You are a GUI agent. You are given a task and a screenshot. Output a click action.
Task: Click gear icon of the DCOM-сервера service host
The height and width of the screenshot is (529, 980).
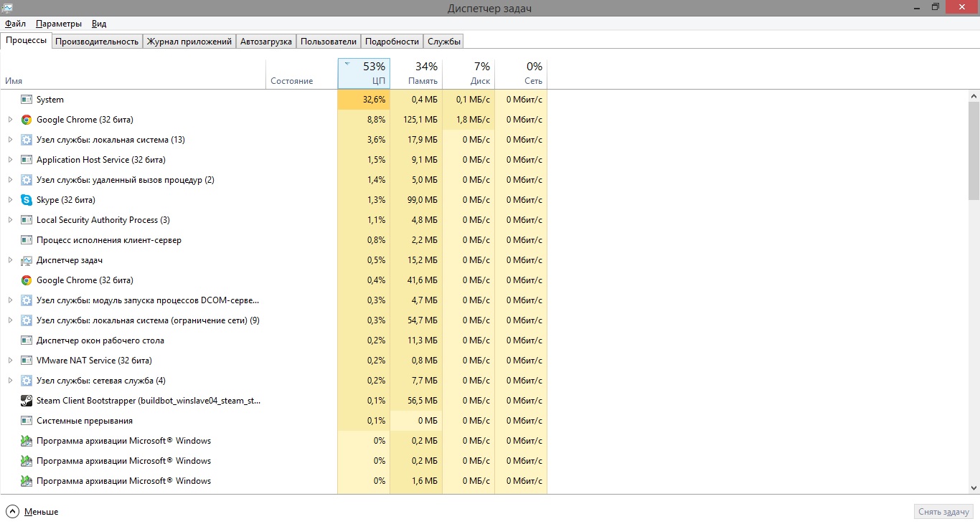pyautogui.click(x=27, y=300)
